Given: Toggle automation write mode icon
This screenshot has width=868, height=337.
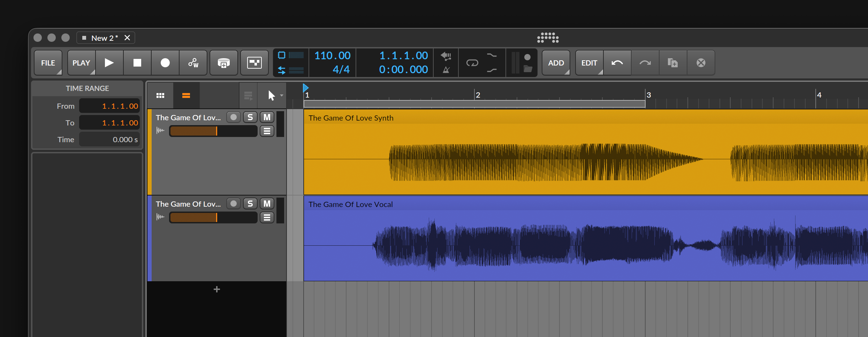Looking at the screenshot, I should click(193, 63).
